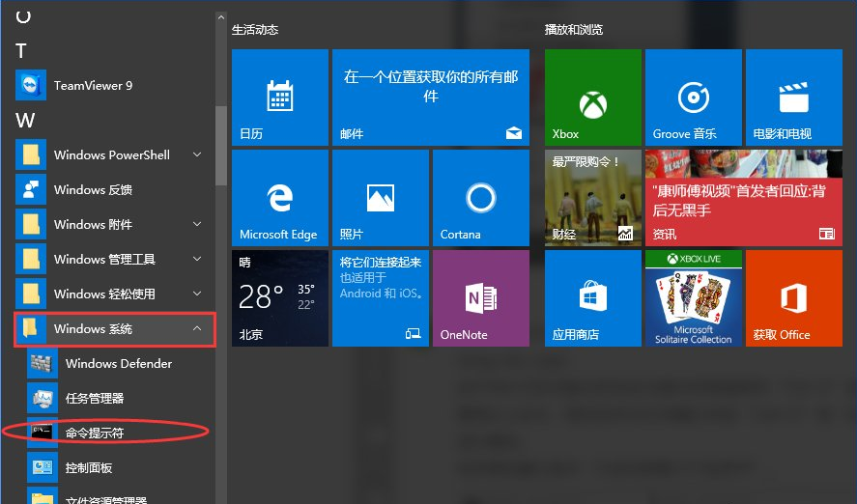Launch the OneNote tile
This screenshot has height=504, width=857.
tap(480, 298)
